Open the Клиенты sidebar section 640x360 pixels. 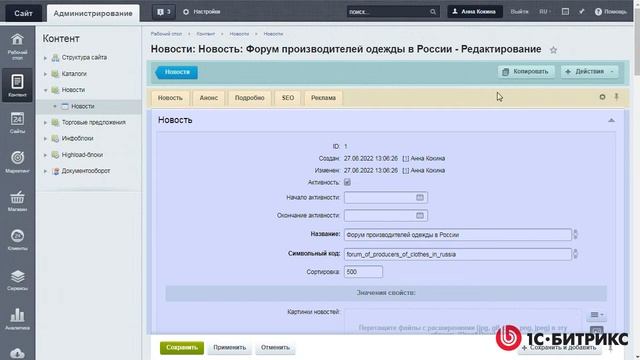[x=17, y=240]
